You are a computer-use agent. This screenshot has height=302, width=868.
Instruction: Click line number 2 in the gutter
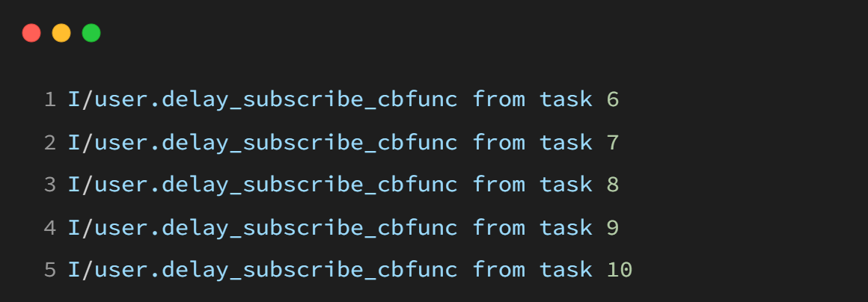[x=50, y=143]
